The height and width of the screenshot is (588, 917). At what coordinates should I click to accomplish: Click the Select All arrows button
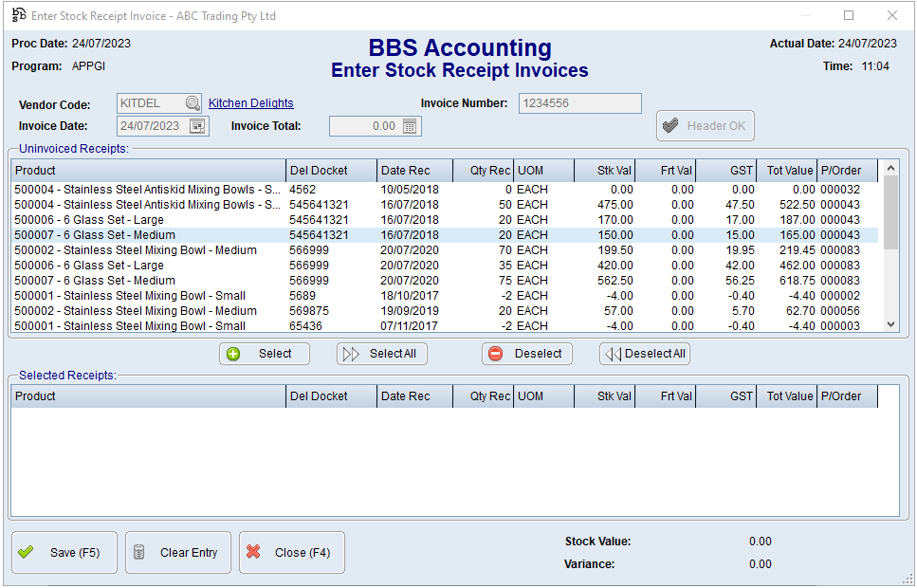[x=382, y=354]
